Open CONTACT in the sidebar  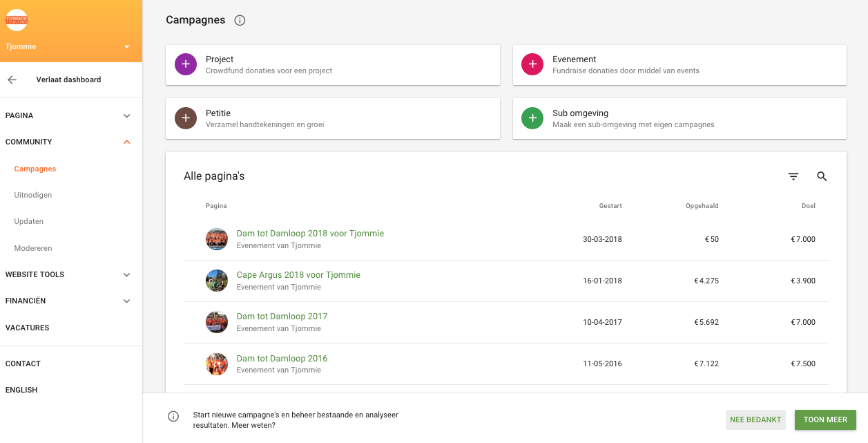[x=23, y=364]
